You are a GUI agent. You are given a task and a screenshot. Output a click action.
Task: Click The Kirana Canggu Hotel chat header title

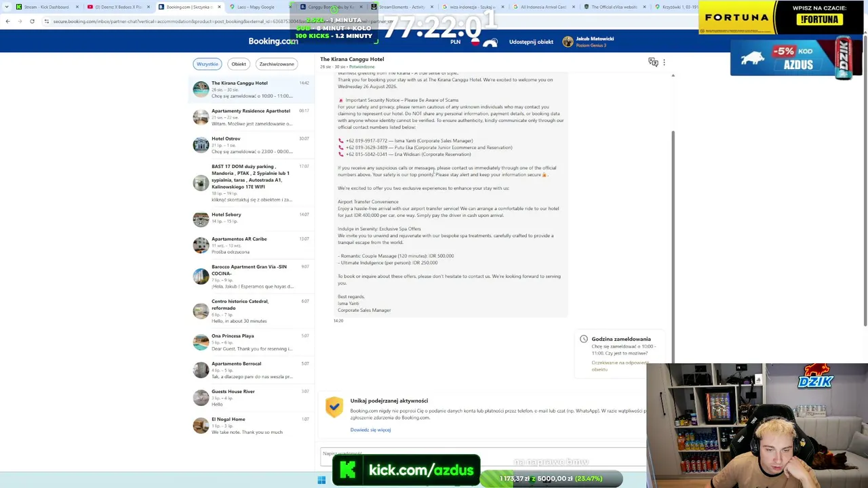(352, 59)
